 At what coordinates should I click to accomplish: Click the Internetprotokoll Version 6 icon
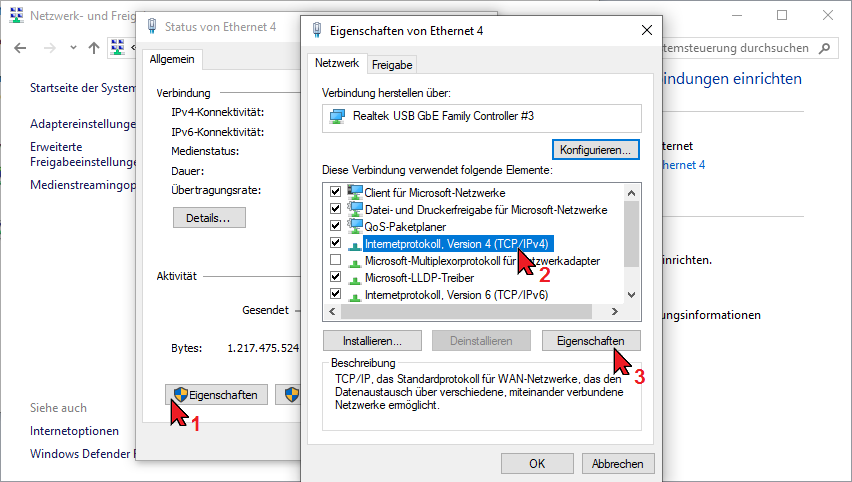tap(355, 294)
